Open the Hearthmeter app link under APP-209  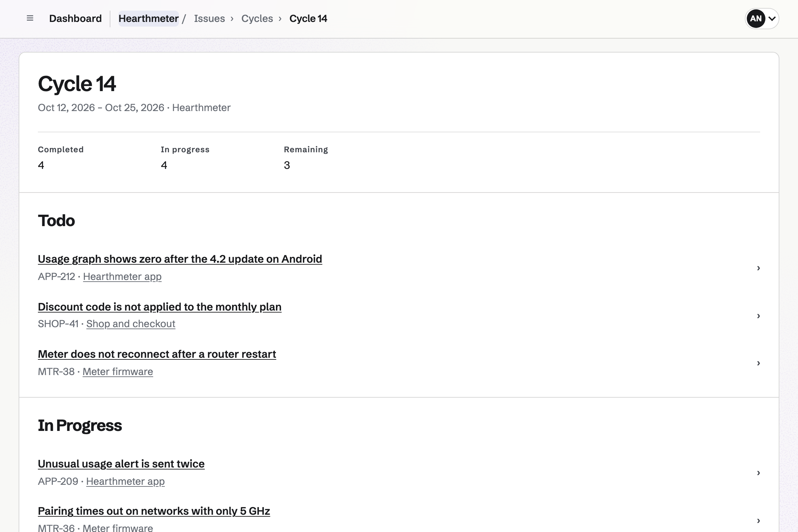[x=125, y=481]
